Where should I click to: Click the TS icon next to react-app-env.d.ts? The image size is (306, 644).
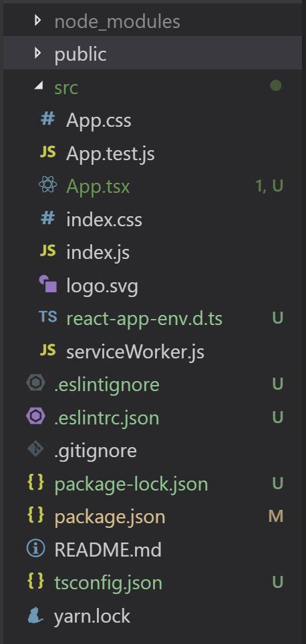pos(47,316)
